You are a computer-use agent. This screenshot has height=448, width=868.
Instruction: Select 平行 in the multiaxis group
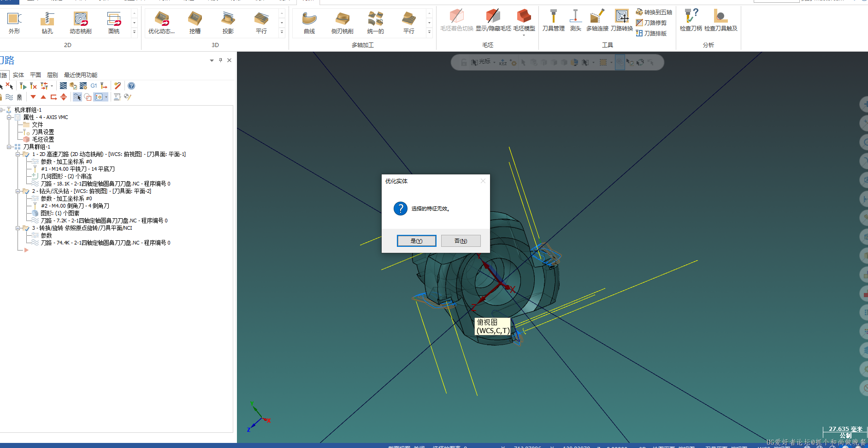(409, 23)
